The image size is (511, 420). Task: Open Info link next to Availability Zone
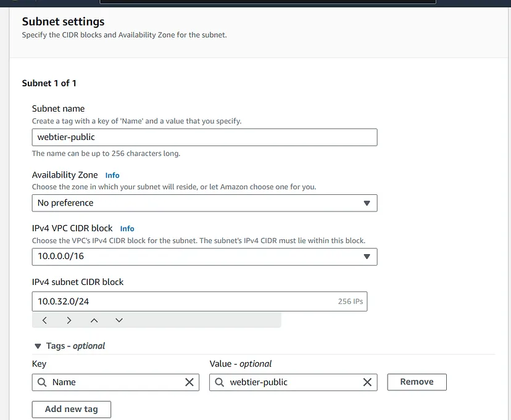point(112,175)
